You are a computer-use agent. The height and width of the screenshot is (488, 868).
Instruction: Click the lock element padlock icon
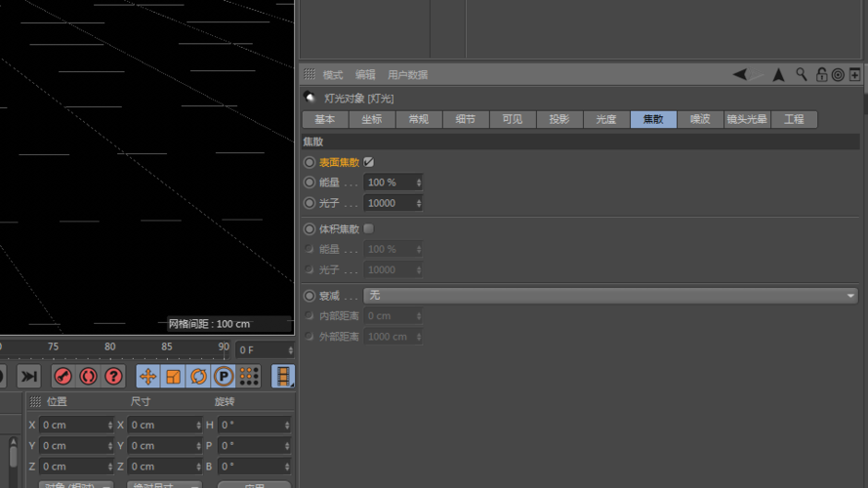[x=821, y=74]
